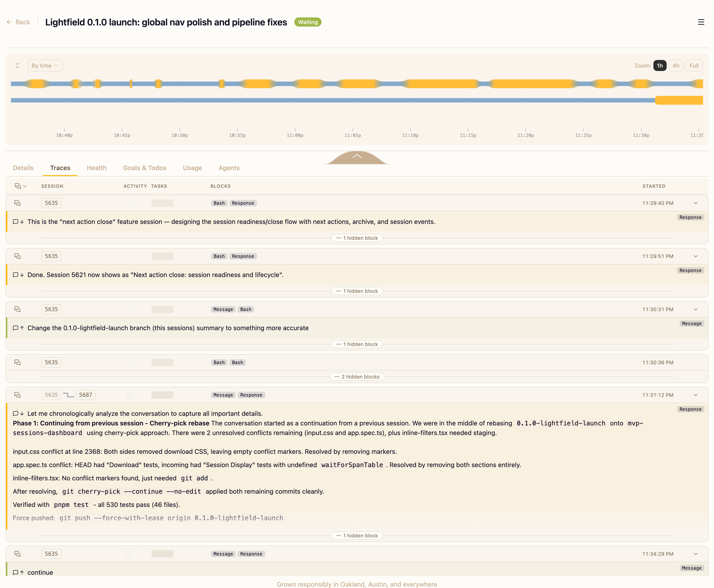Switch to the Health tab
This screenshot has height=588, width=714.
97,168
